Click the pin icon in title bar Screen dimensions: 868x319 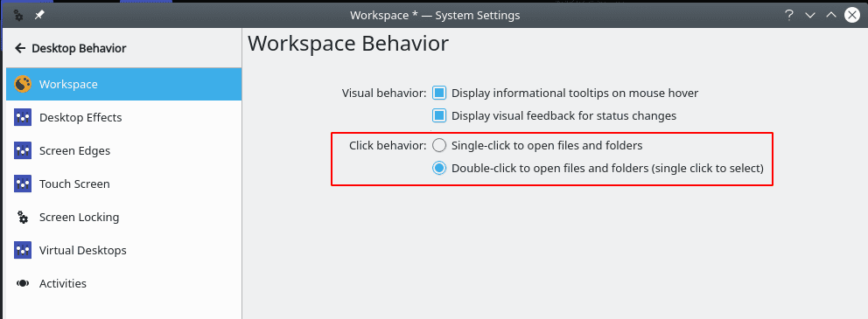tap(39, 16)
